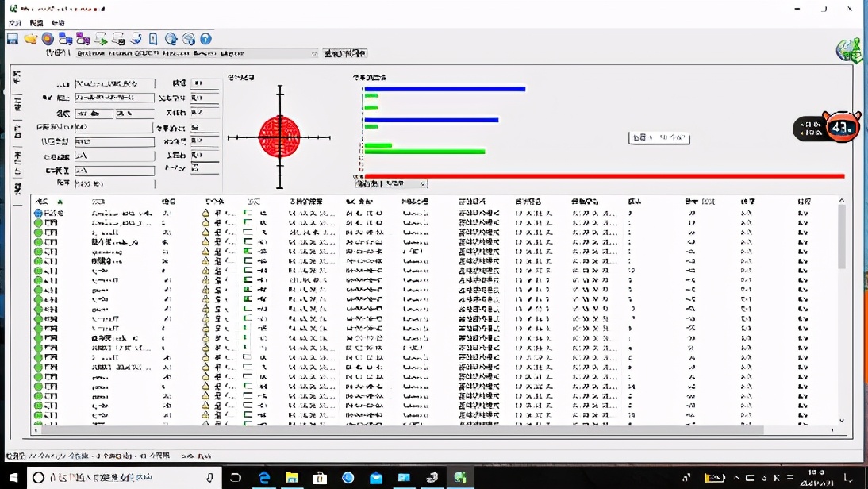Open help via blue question mark icon
This screenshot has width=868, height=489.
pos(205,39)
